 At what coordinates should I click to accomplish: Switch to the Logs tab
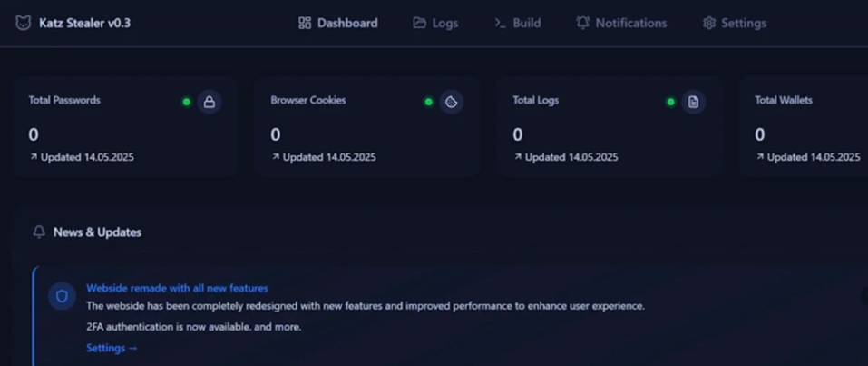click(x=435, y=23)
